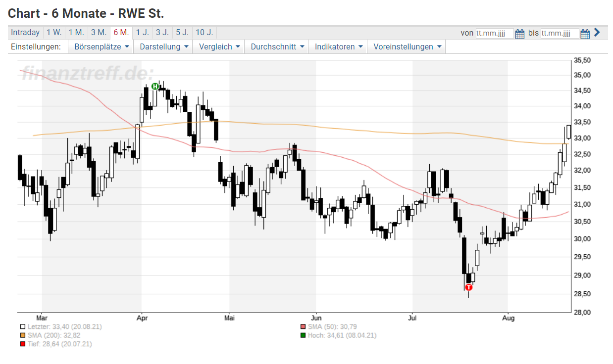The image size is (613, 364).
Task: Click the orange SMA (200) legend swatch
Action: [x=23, y=335]
